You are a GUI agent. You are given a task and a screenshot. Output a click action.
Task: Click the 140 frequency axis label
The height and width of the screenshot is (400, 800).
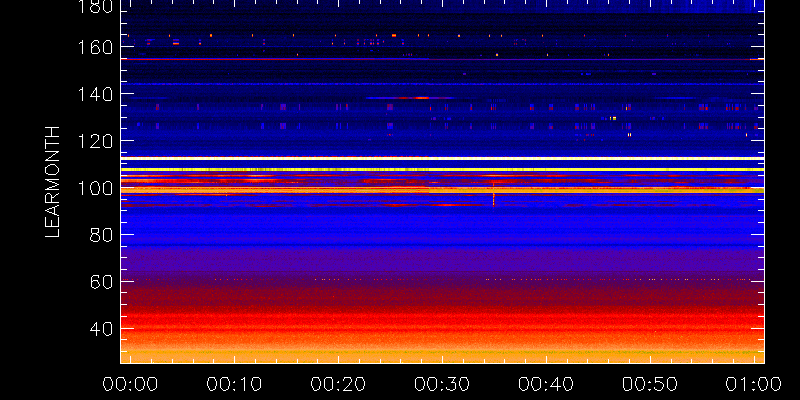(x=95, y=94)
